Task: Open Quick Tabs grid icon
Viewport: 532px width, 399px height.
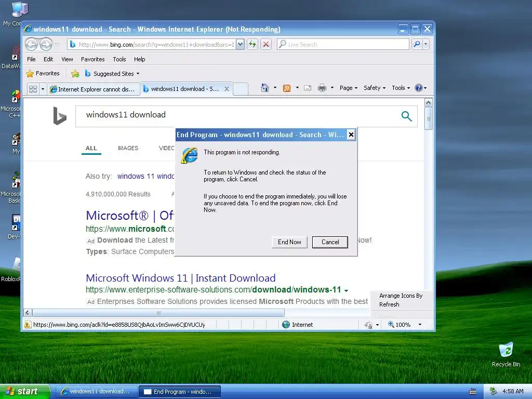Action: tap(33, 89)
